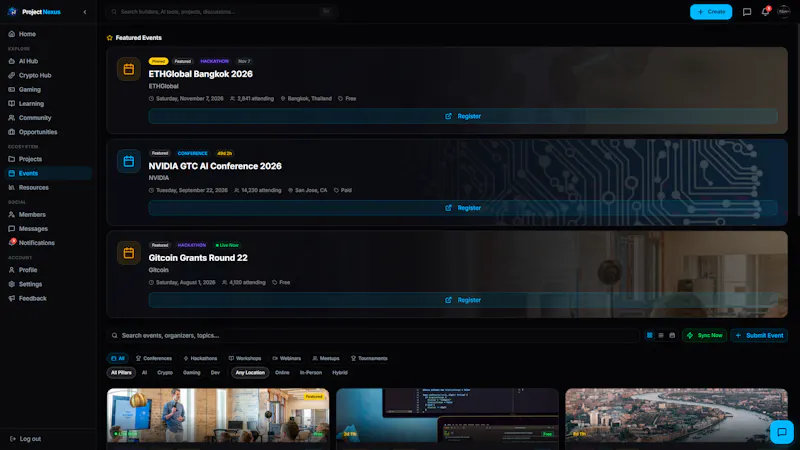Open the chat icon in the top bar
Viewport: 800px width, 450px height.
(x=747, y=12)
